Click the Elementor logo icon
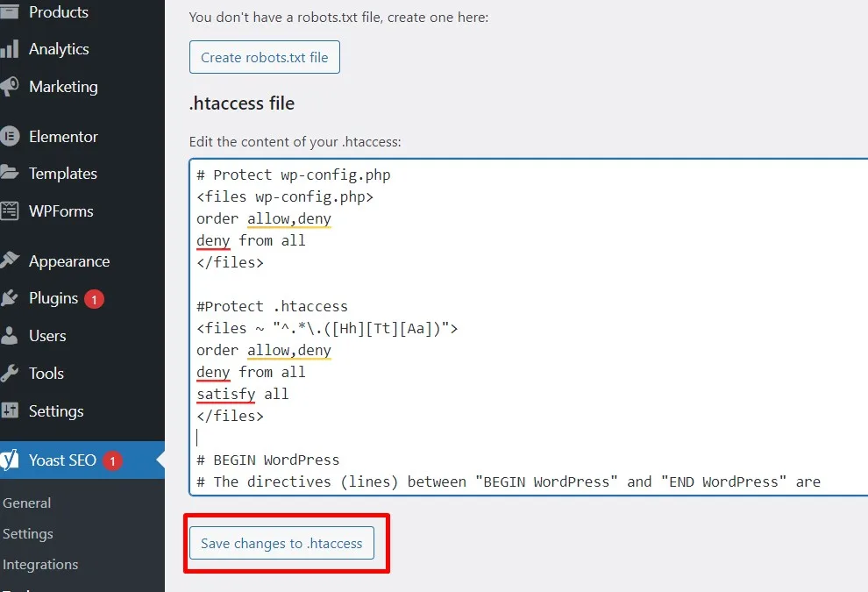868x592 pixels. [x=10, y=136]
